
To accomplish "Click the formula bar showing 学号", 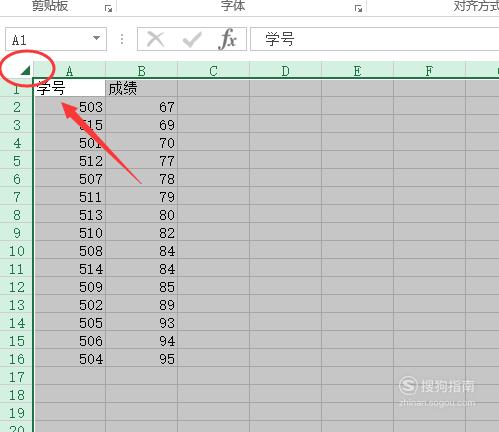I will (x=374, y=39).
